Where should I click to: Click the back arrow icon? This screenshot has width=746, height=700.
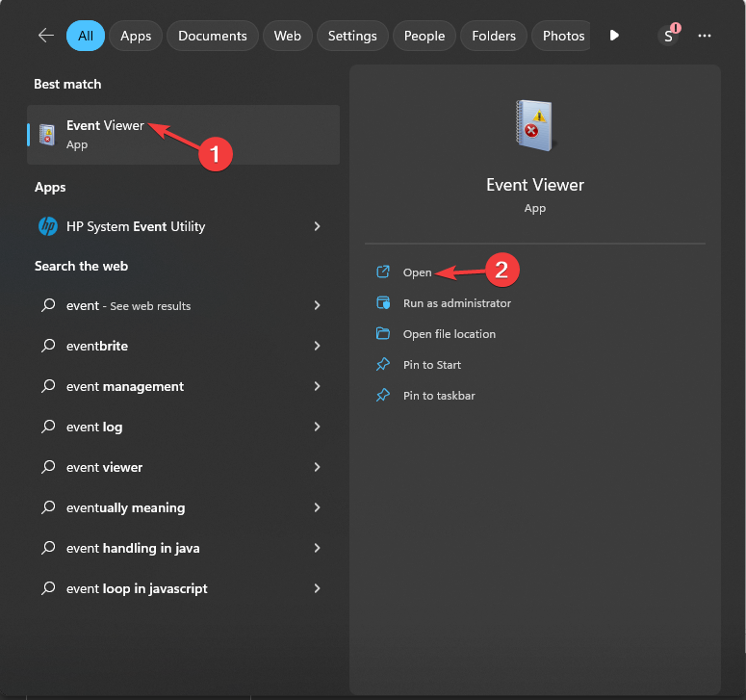(45, 36)
